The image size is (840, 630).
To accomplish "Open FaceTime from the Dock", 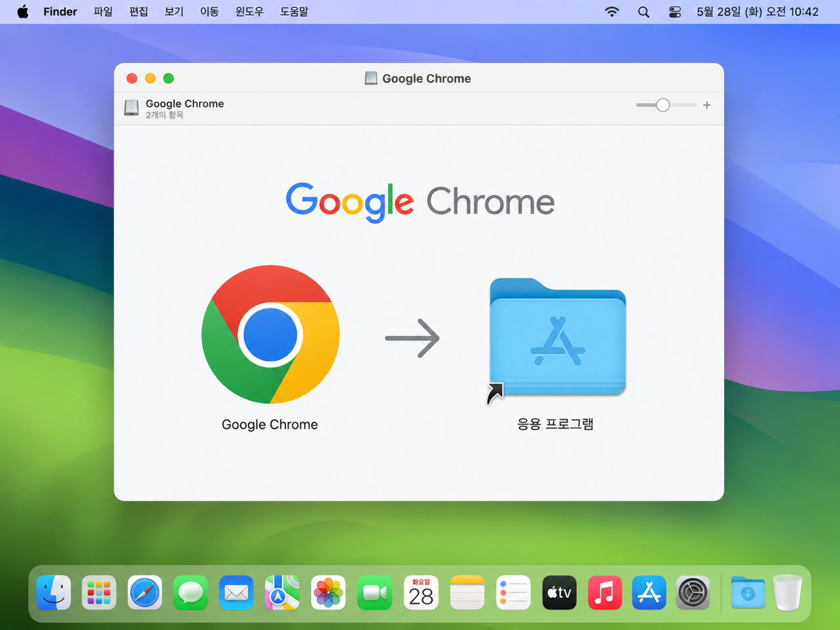I will (375, 593).
